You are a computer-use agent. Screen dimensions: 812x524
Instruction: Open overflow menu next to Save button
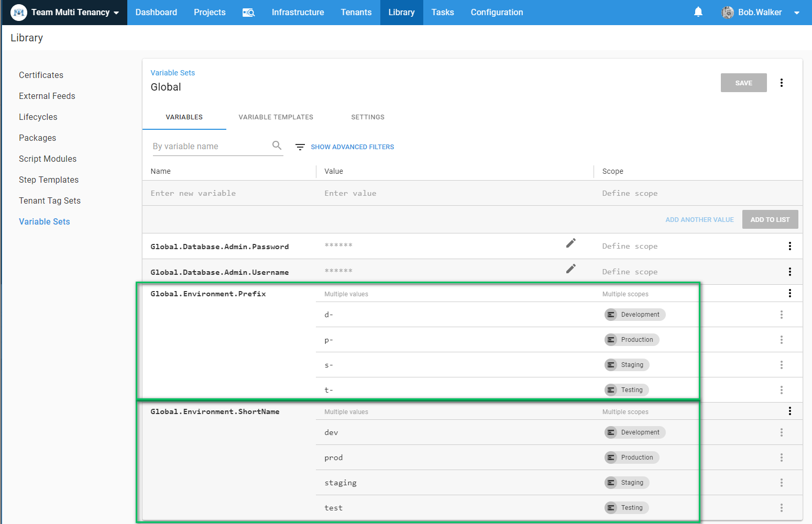781,83
